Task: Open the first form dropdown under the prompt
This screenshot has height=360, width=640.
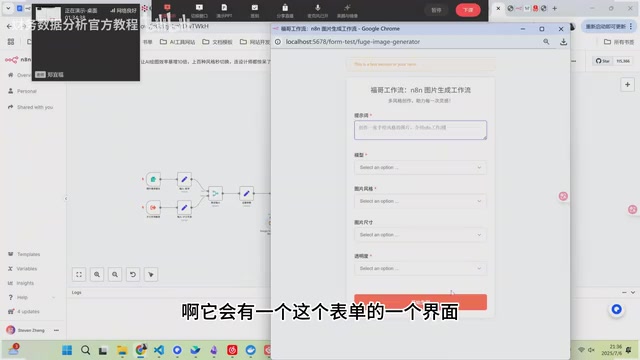Action: pyautogui.click(x=420, y=167)
